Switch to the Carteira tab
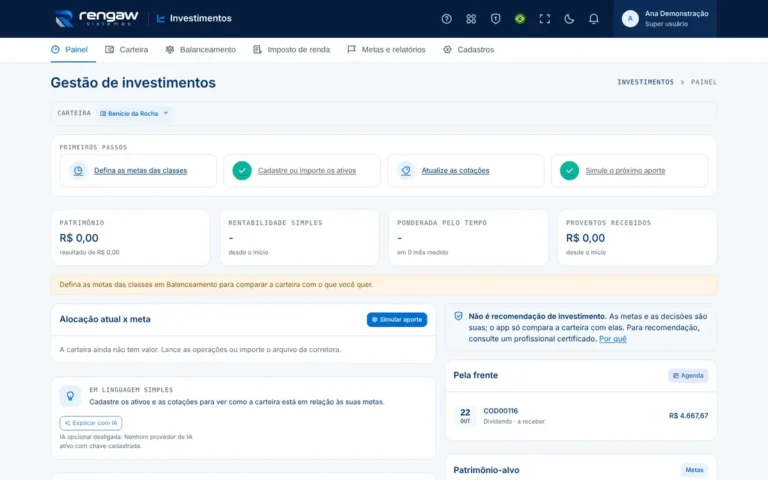Viewport: 768px width, 480px height. tap(126, 49)
